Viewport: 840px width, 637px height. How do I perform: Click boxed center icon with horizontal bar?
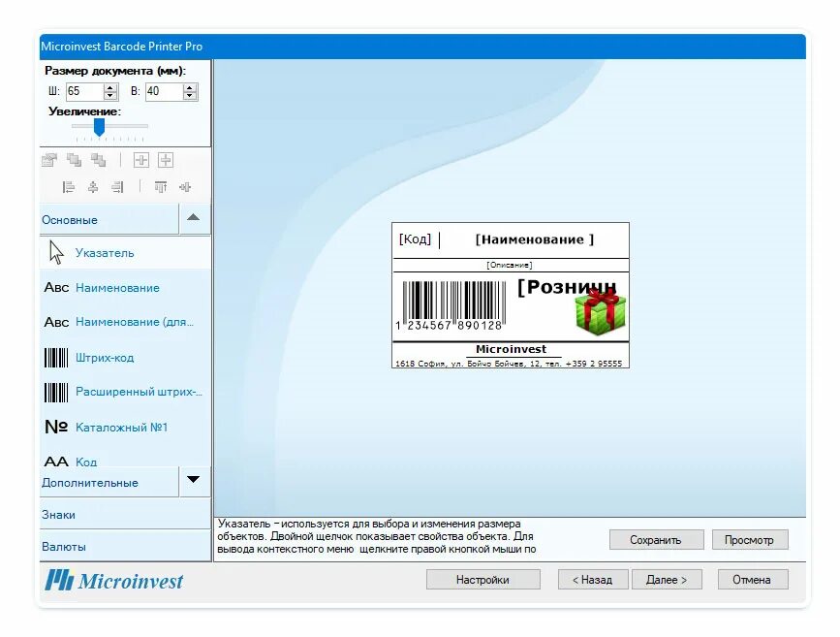coord(166,160)
